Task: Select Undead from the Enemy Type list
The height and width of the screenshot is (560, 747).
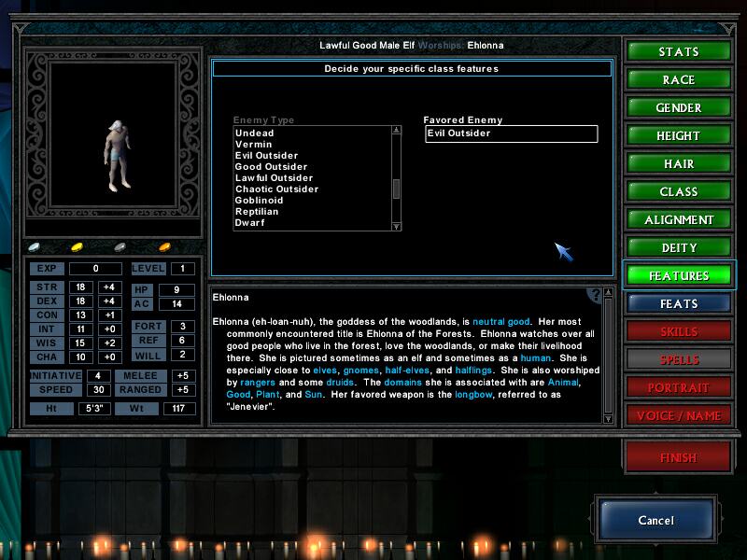Action: click(254, 133)
